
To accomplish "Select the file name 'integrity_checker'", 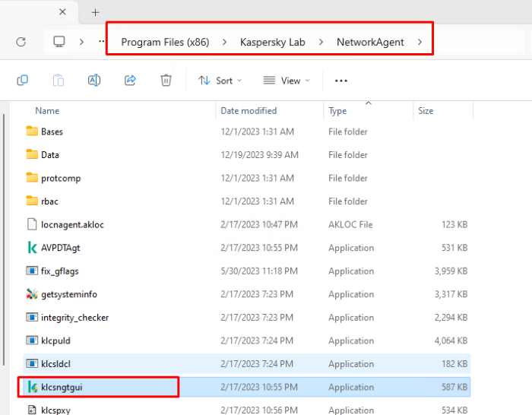I will (x=74, y=318).
